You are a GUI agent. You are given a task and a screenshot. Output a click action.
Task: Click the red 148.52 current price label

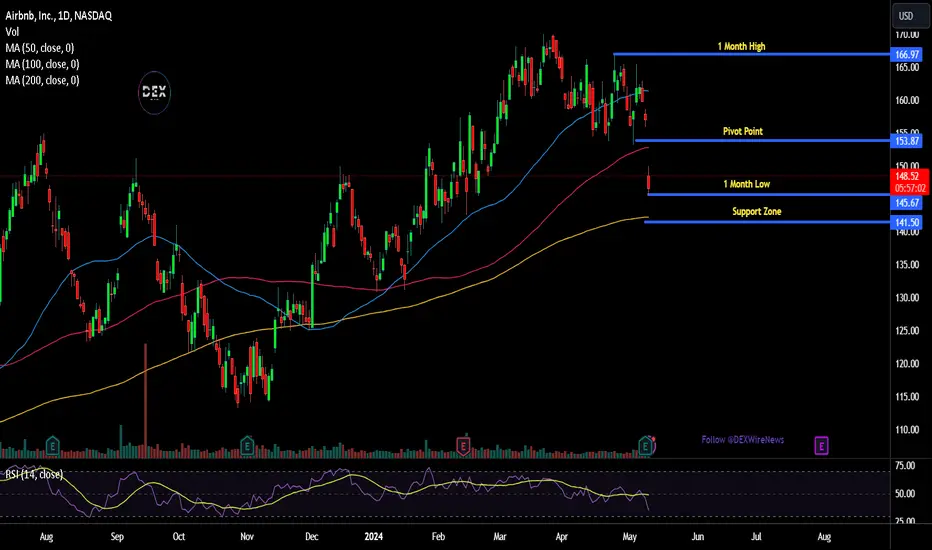pyautogui.click(x=907, y=177)
